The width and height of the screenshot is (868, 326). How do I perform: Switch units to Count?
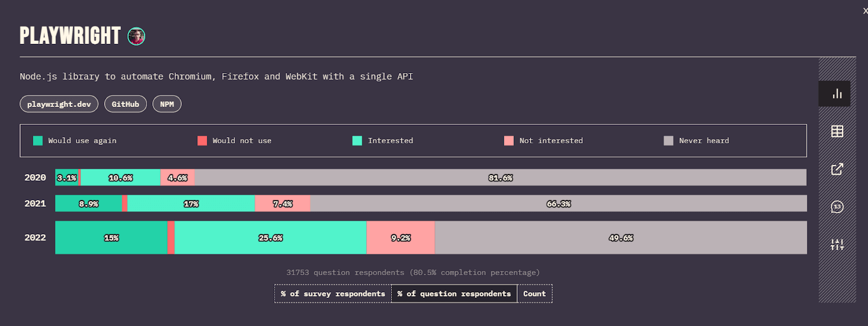[534, 294]
